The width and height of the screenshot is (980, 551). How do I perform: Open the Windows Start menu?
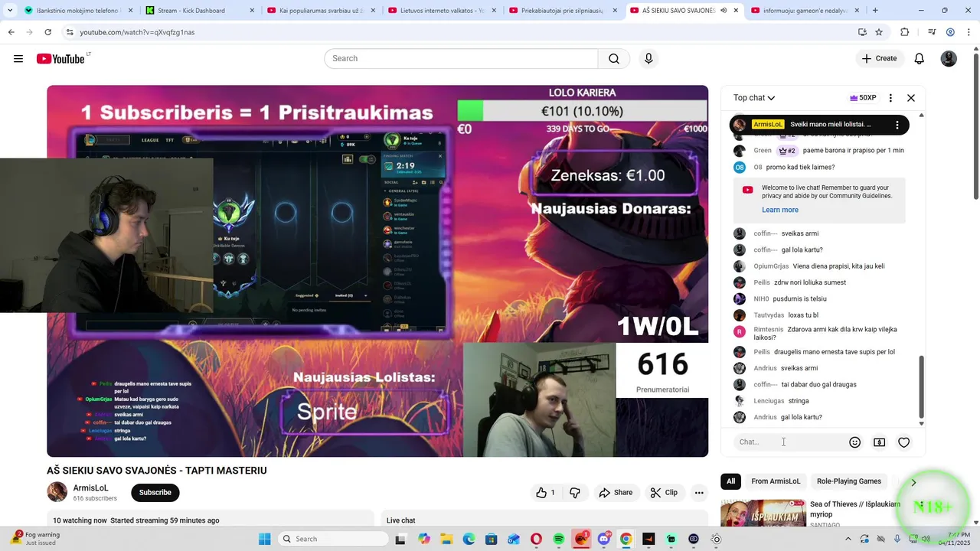(x=265, y=539)
